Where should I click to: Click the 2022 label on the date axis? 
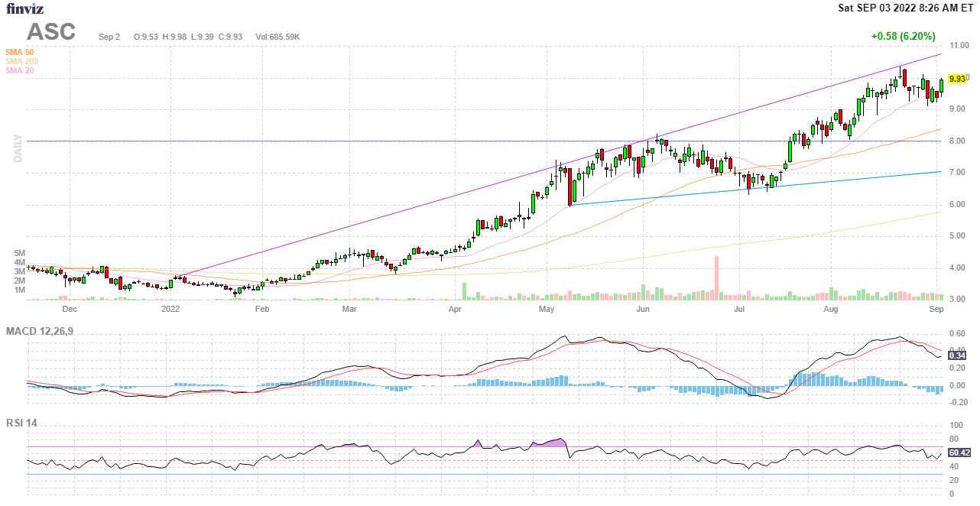(170, 310)
